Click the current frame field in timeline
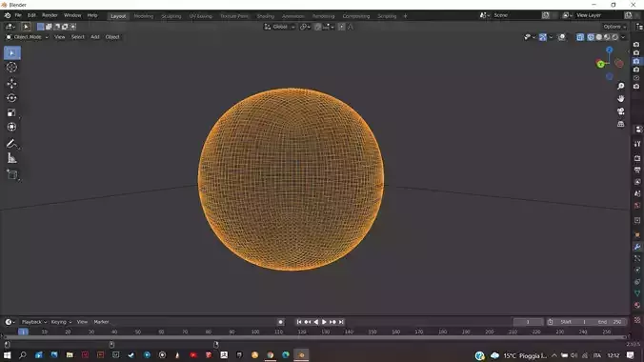 [x=528, y=322]
